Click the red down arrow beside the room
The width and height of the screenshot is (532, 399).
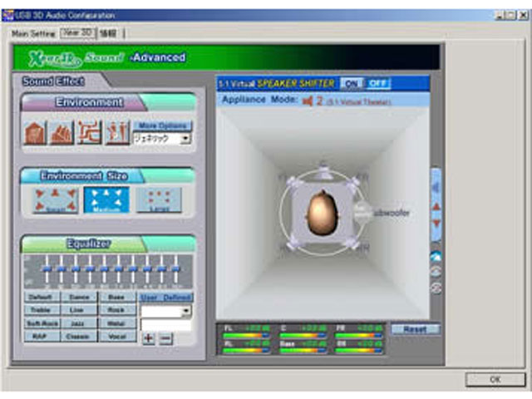436,224
